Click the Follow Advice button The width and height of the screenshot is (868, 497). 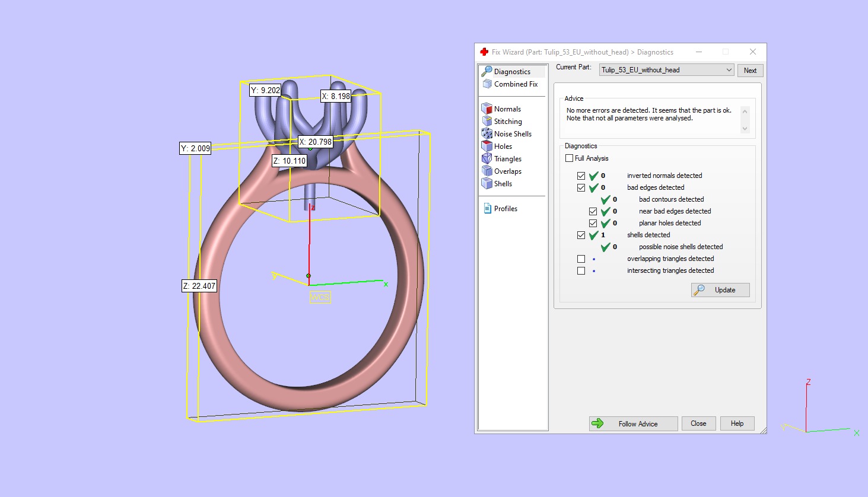(633, 423)
